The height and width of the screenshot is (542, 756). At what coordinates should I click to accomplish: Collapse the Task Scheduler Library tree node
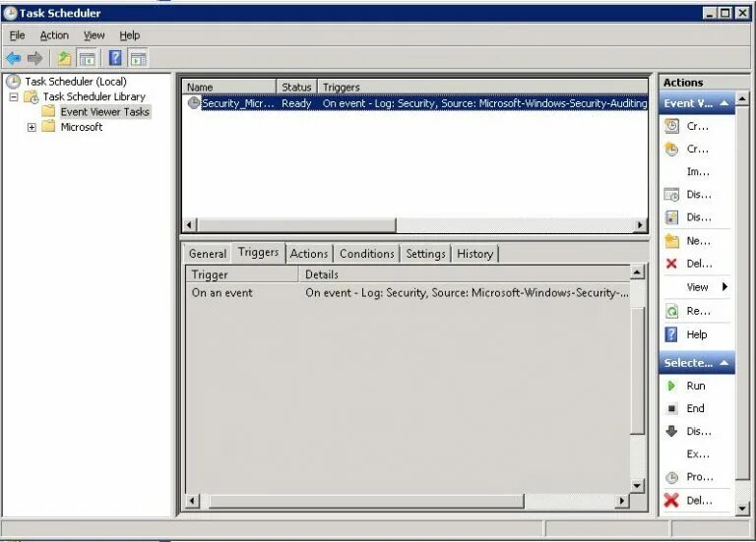[14, 96]
